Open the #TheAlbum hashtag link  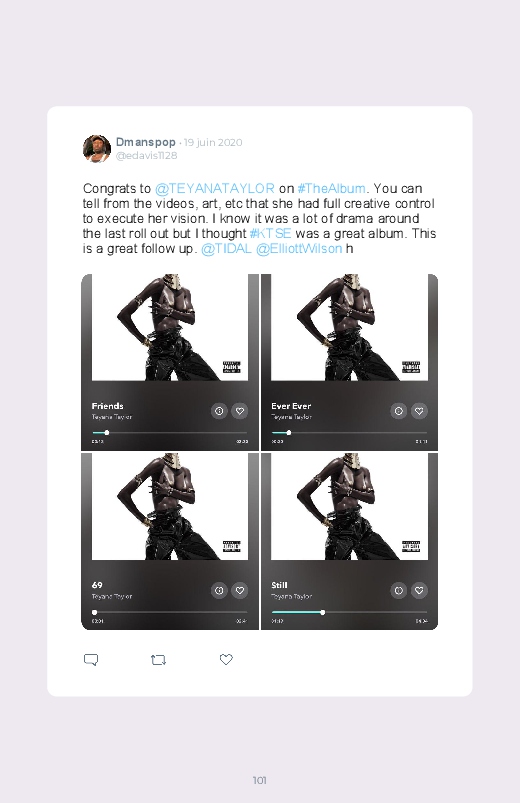pyautogui.click(x=331, y=188)
